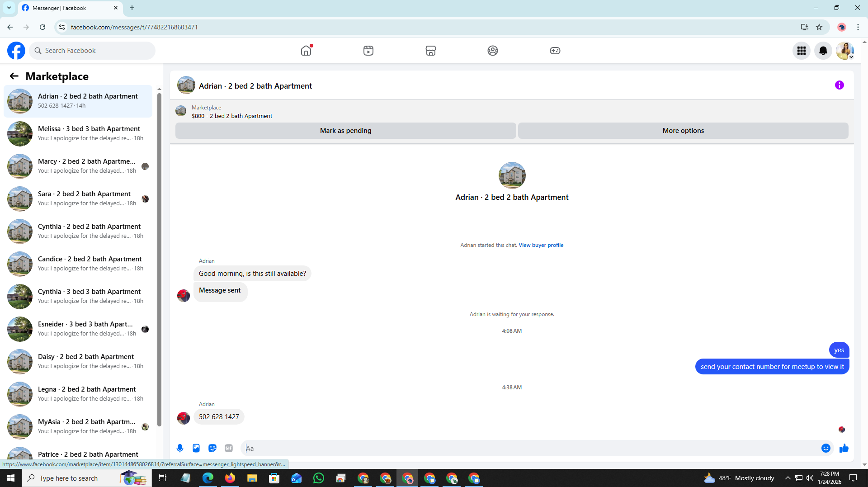Viewport: 868px width, 487px height.
Task: Open View buyer profile link
Action: (541, 245)
